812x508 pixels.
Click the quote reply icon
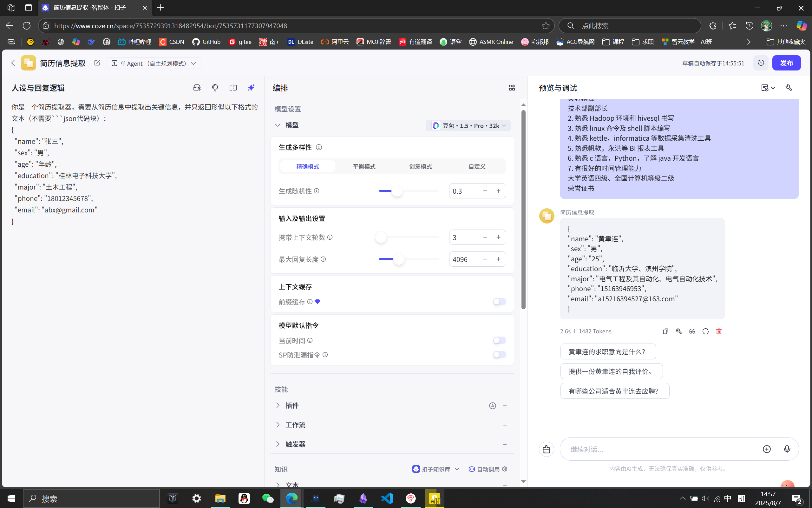tap(692, 331)
